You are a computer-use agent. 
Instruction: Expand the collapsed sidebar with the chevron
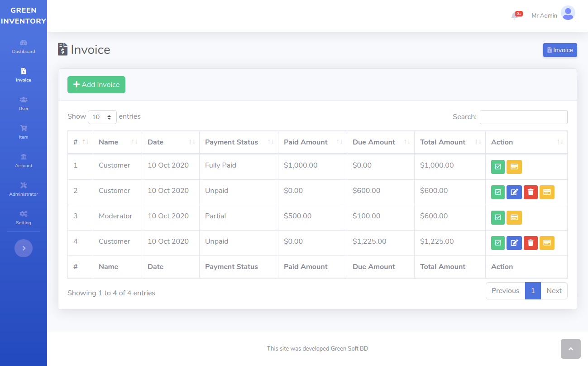(x=24, y=248)
